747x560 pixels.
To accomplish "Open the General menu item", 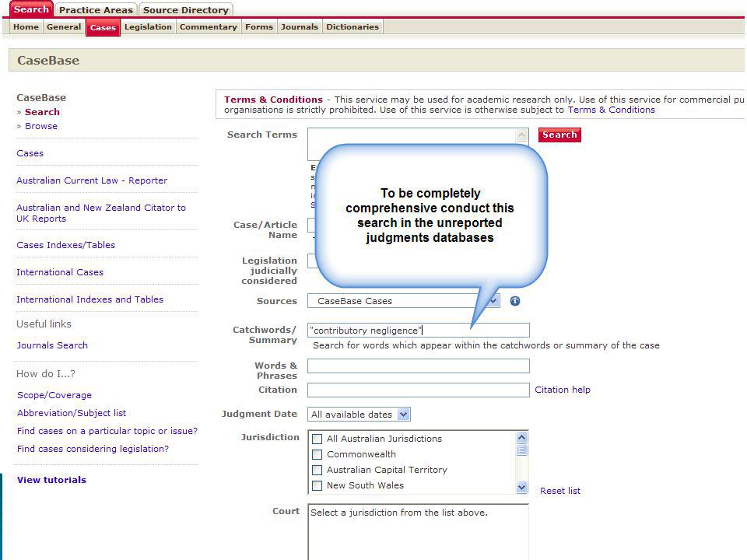I will (x=64, y=26).
